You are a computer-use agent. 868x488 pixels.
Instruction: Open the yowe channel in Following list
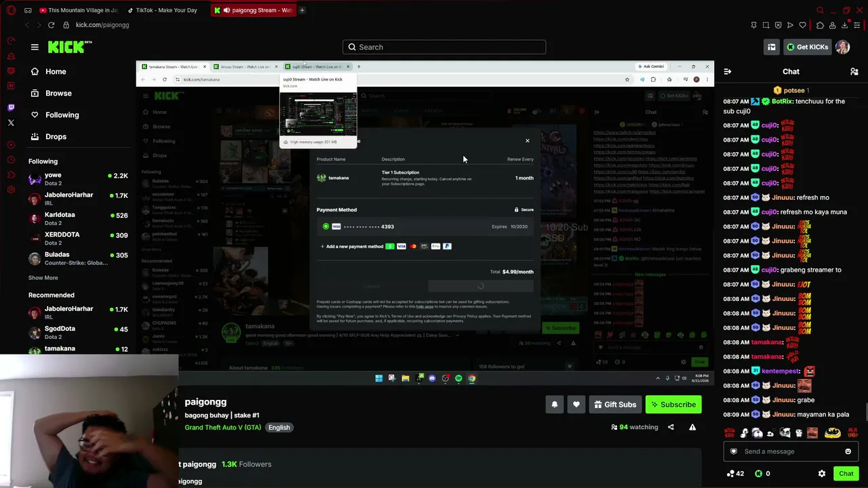coord(78,179)
